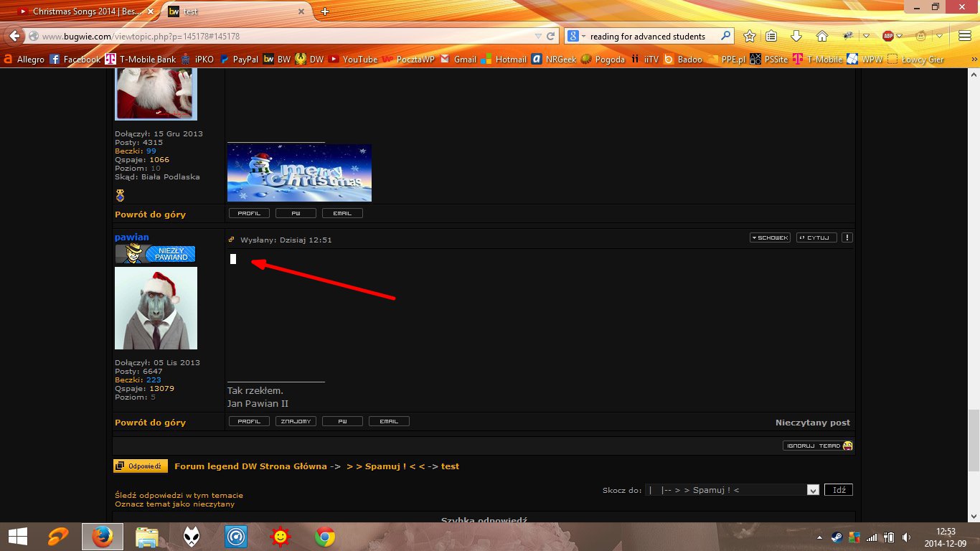
Task: Switch to the Christmas Songs 2014 tab
Action: 80,11
